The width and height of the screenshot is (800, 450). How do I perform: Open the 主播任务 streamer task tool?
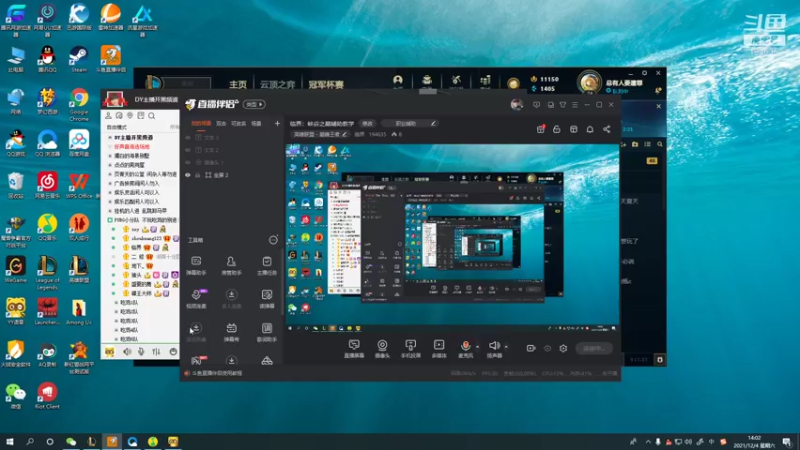click(266, 265)
